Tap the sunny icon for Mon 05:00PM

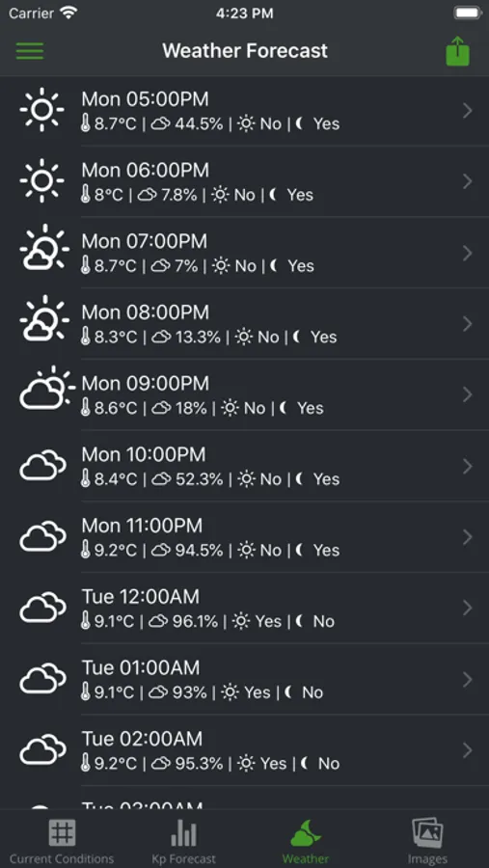tap(42, 110)
